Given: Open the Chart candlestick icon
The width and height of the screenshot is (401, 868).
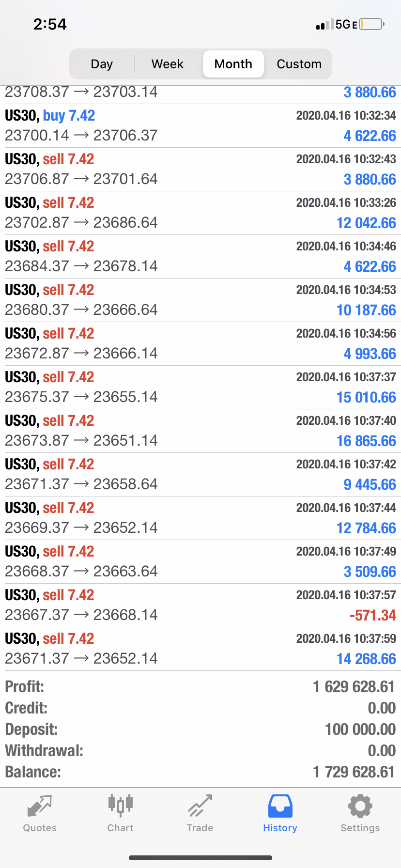Looking at the screenshot, I should (120, 806).
